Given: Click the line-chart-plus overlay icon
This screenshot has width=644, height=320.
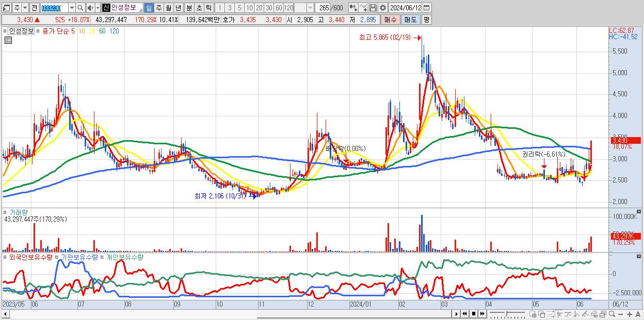Looking at the screenshot, I should [x=363, y=8].
